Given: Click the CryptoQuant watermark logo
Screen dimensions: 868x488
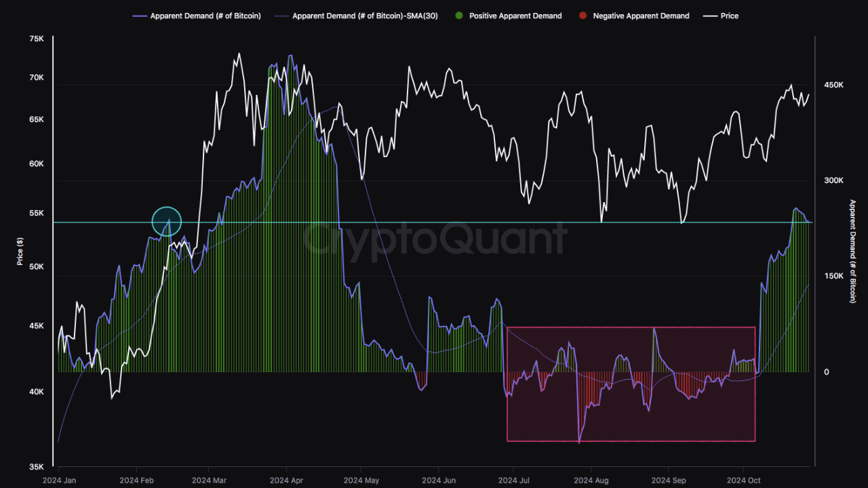Looking at the screenshot, I should [x=434, y=237].
